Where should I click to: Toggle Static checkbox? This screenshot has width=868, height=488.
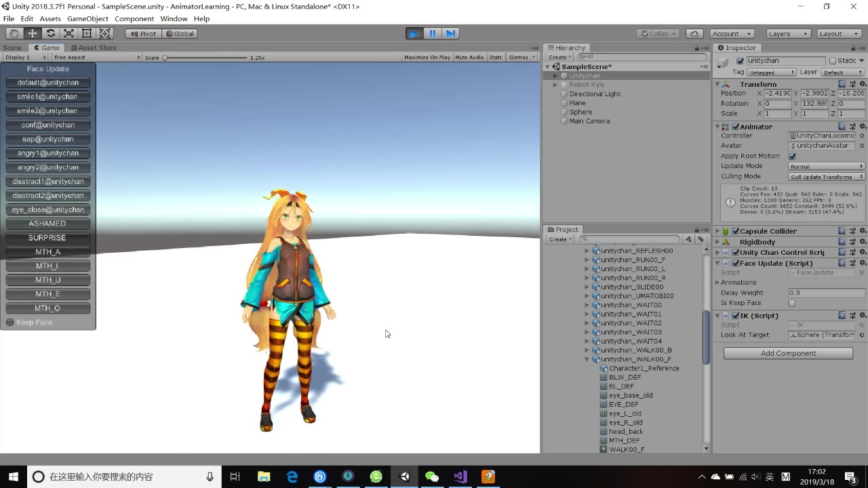click(833, 61)
